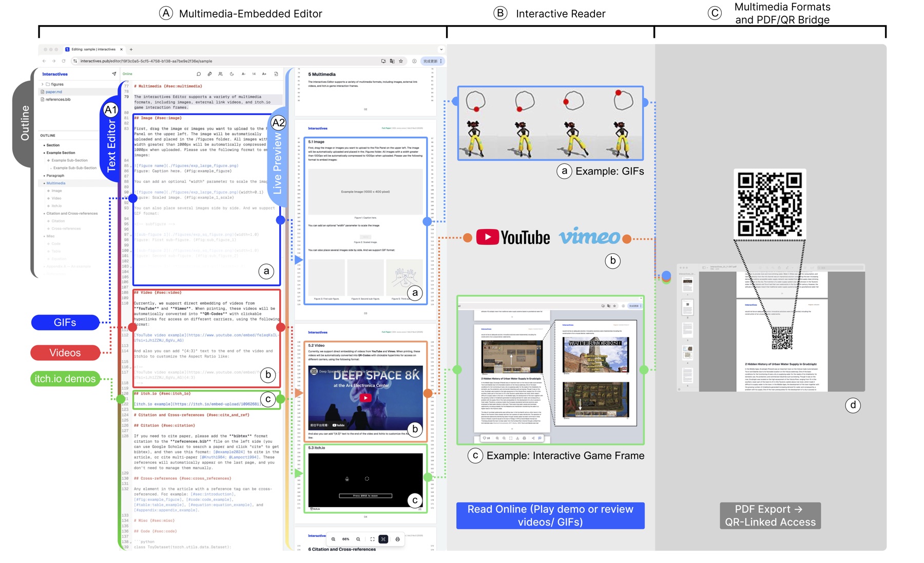The height and width of the screenshot is (563, 924).
Task: Click the YouTube logo on embedded video
Action: pyautogui.click(x=339, y=425)
